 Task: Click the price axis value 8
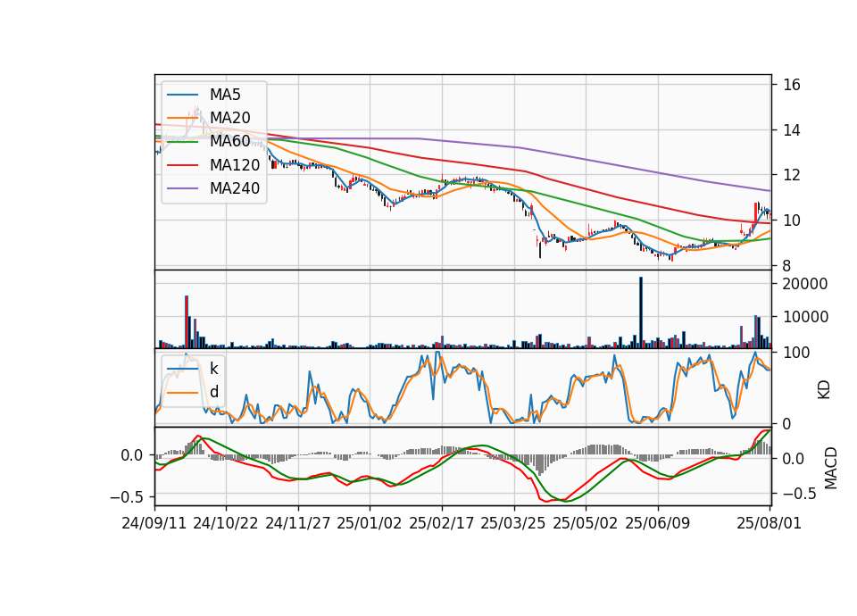787,266
